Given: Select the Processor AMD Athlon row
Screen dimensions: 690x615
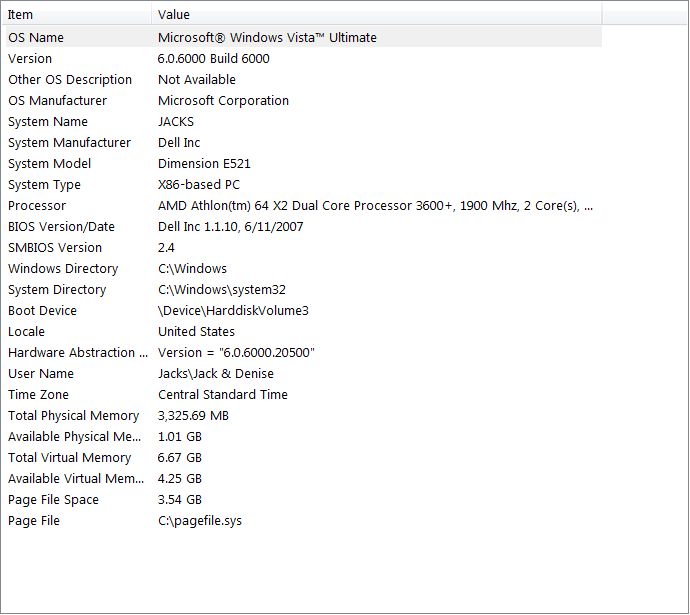Looking at the screenshot, I should 304,205.
